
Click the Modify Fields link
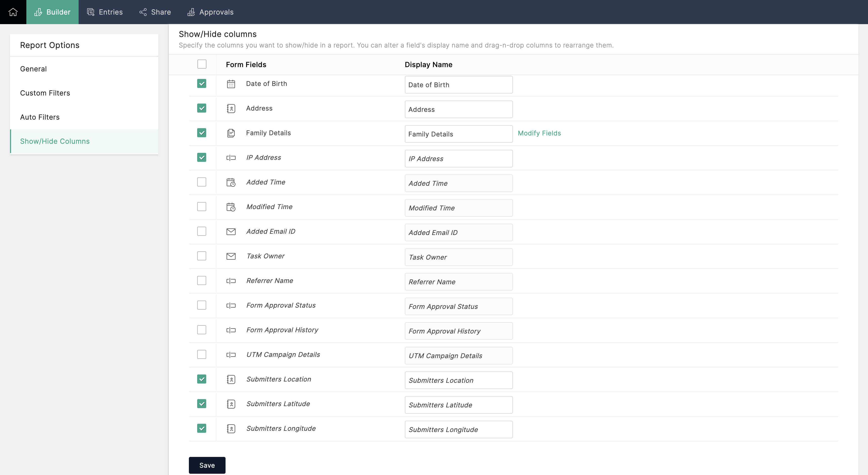coord(539,133)
